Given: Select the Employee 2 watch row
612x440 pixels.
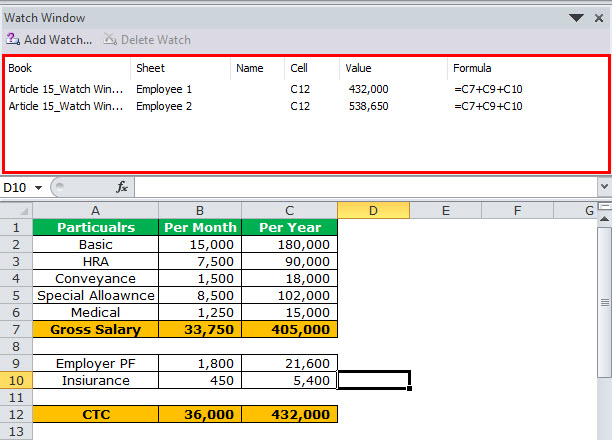Looking at the screenshot, I should [x=306, y=106].
